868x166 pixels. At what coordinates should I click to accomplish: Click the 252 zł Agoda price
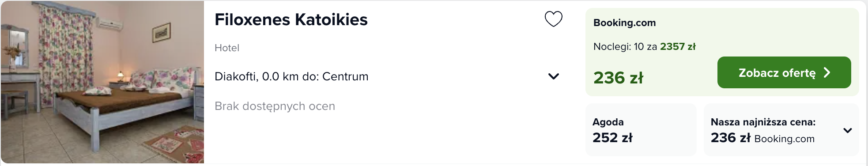(612, 138)
